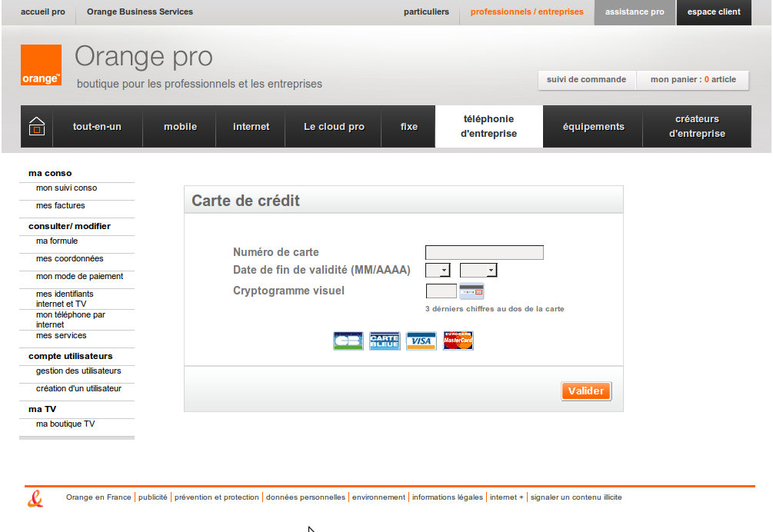Open assistance pro

[635, 12]
